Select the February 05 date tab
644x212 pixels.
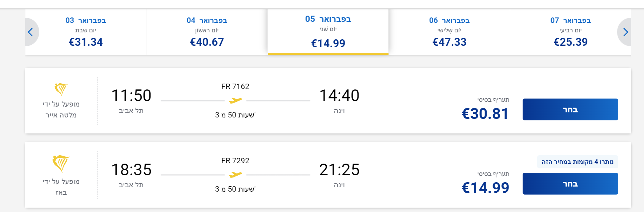click(328, 32)
